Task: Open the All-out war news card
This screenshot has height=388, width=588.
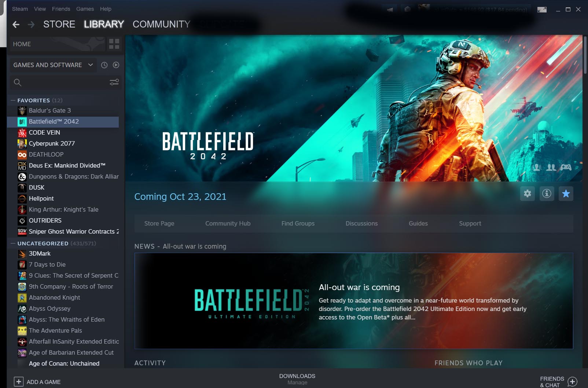Action: pyautogui.click(x=354, y=301)
